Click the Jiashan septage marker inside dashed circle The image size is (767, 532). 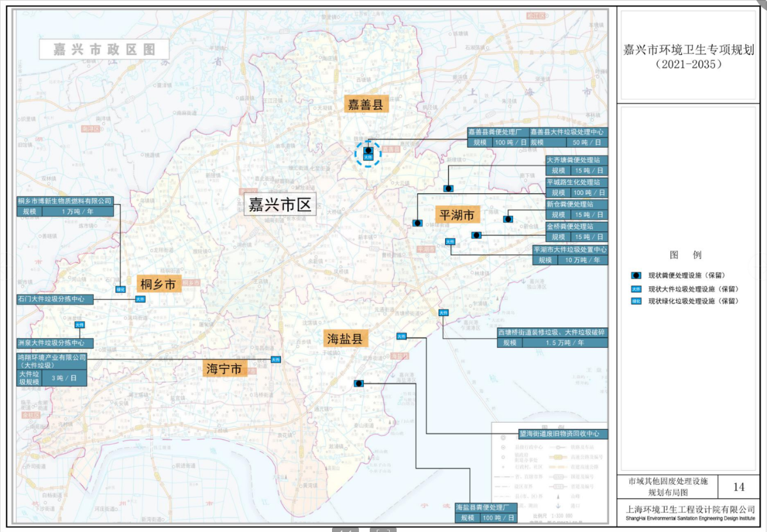(368, 150)
